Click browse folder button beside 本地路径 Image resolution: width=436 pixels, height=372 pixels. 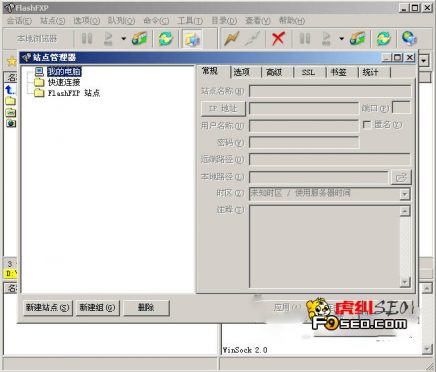pos(401,177)
